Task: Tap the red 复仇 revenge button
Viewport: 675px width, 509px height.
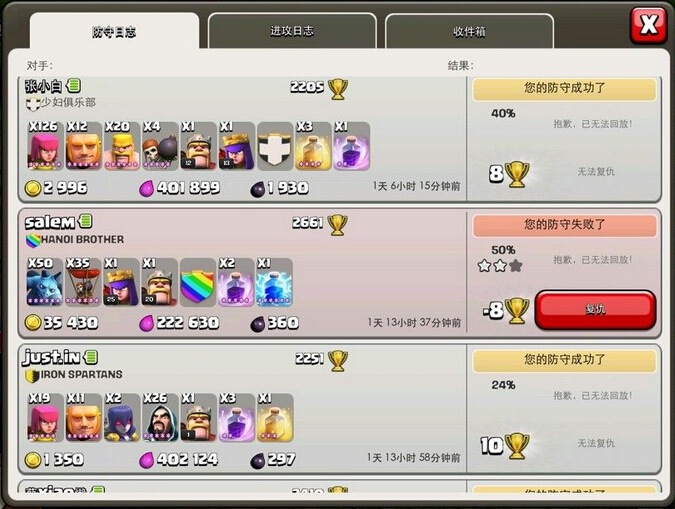Action: [x=595, y=310]
